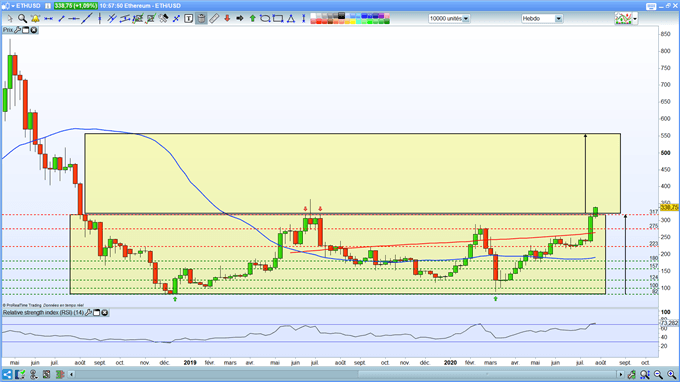This screenshot has width=680, height=382.
Task: Click the 73,282 RSI value label
Action: [x=669, y=323]
